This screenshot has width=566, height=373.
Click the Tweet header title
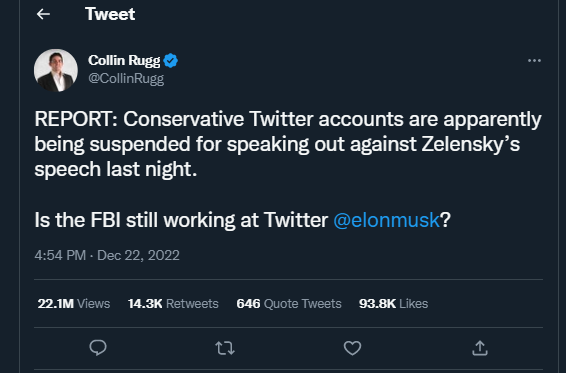pyautogui.click(x=110, y=14)
